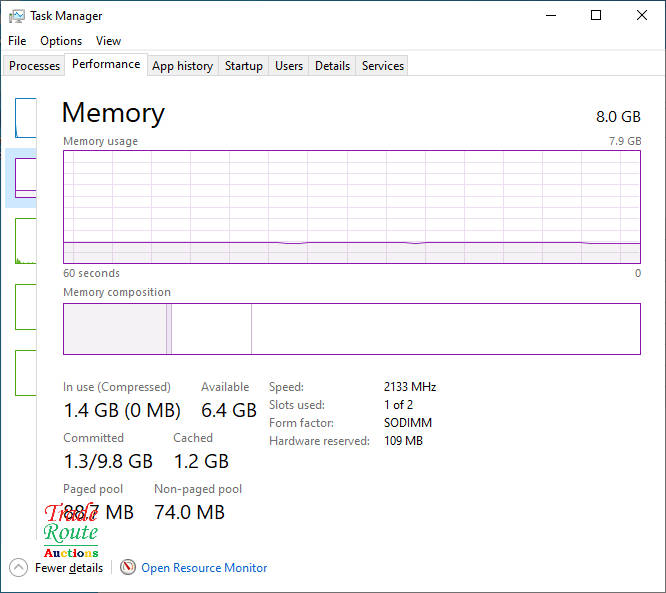Select the purple Memory graph thumbnail
666x593 pixels.
pyautogui.click(x=25, y=178)
